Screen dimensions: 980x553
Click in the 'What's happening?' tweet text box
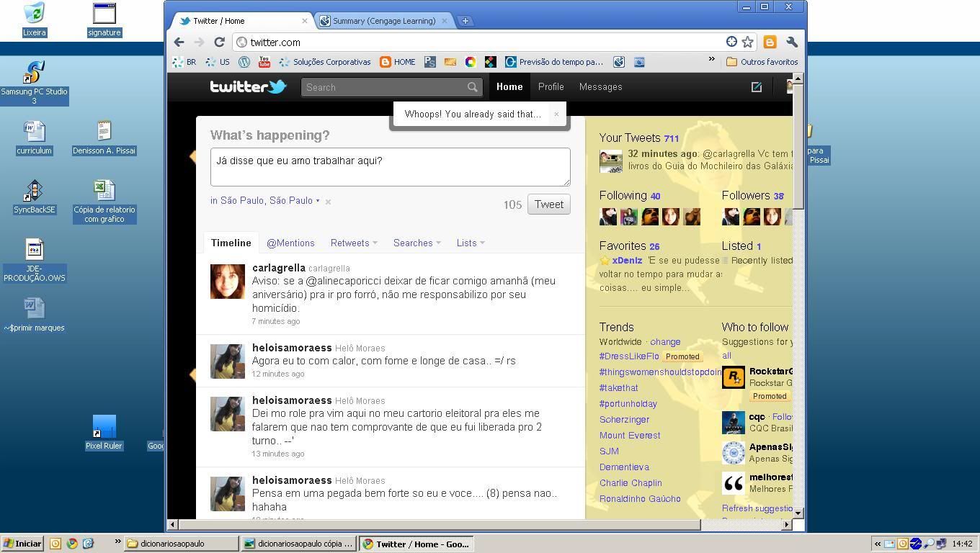coord(391,167)
